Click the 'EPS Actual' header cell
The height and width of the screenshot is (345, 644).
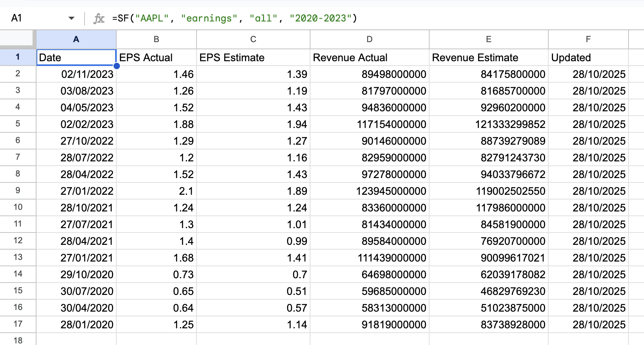156,57
